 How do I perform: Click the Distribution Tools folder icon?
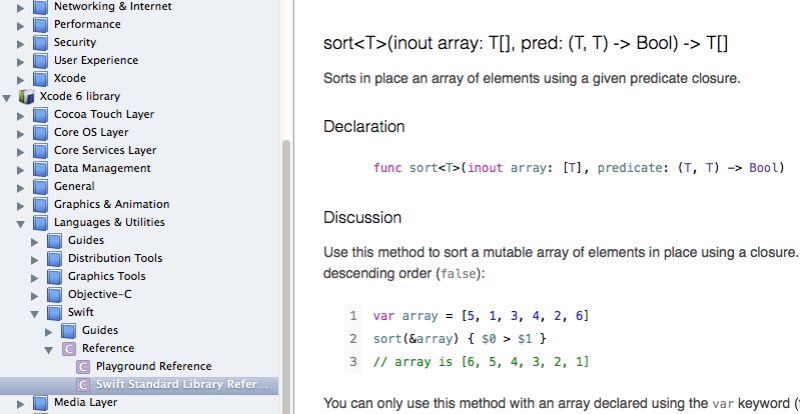click(x=55, y=258)
